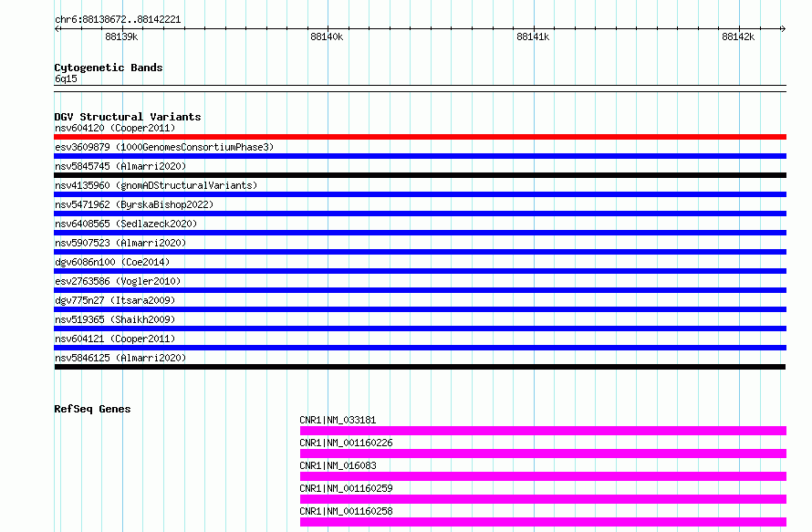Select nsv5471962 (ByrskaBishop2022) label
This screenshot has width=812, height=532.
click(x=134, y=204)
